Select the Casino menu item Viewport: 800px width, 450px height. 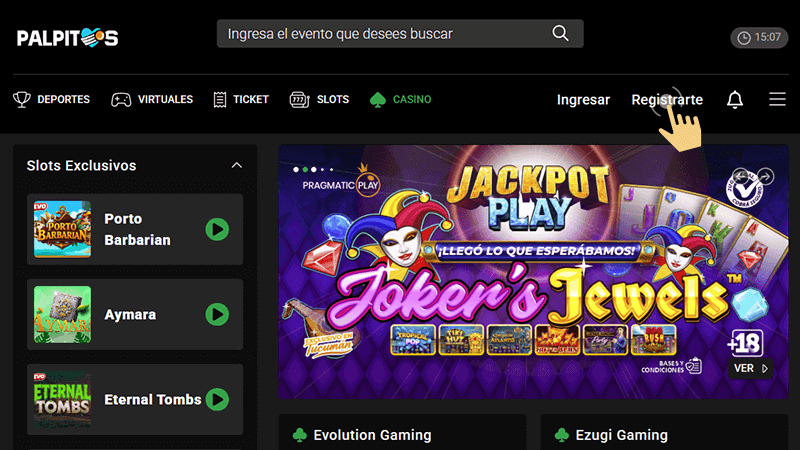coord(401,100)
